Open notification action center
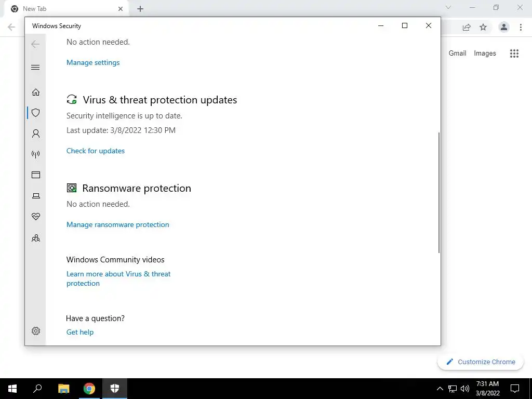 click(x=515, y=389)
